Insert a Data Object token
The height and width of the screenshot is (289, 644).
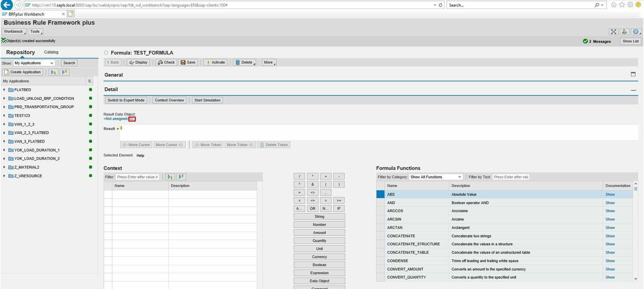click(319, 281)
